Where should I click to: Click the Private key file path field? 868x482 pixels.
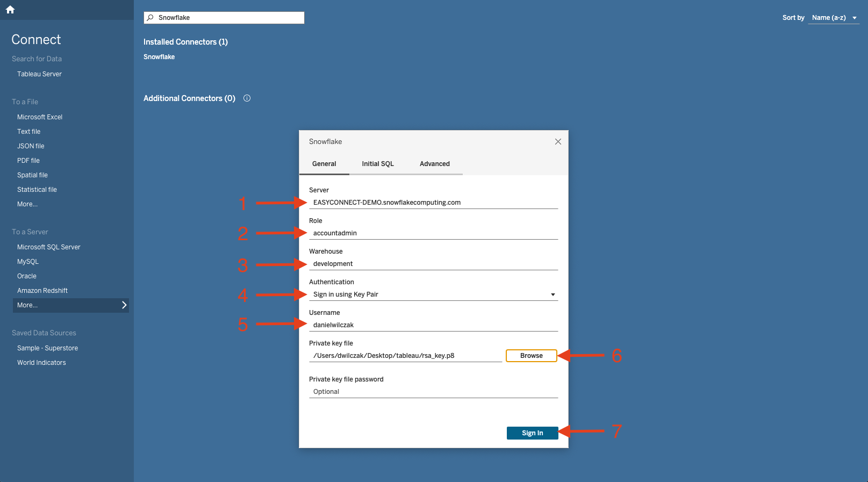point(406,356)
